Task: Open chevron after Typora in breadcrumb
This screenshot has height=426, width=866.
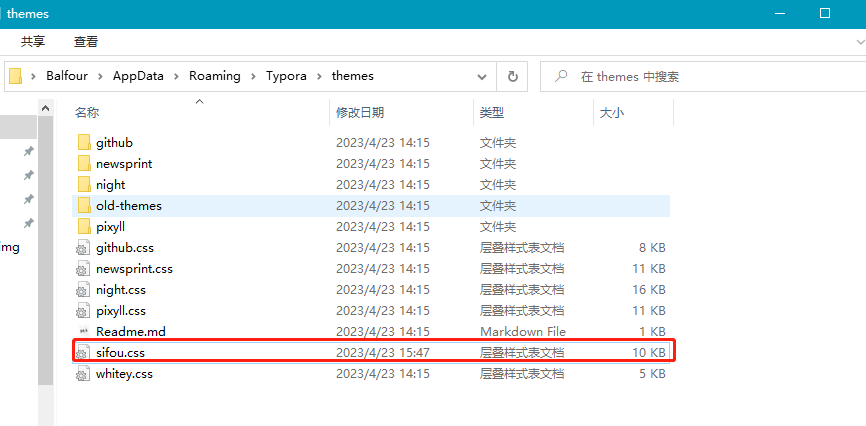Action: 319,76
